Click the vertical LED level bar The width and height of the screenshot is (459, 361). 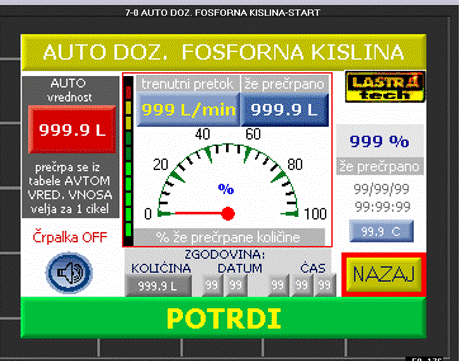tap(128, 161)
